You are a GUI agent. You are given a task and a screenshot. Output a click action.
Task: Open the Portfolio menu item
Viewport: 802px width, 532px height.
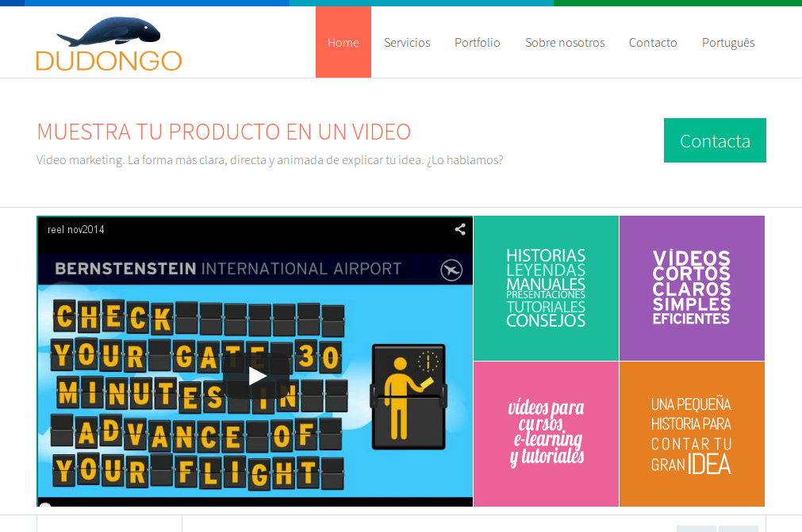[478, 42]
